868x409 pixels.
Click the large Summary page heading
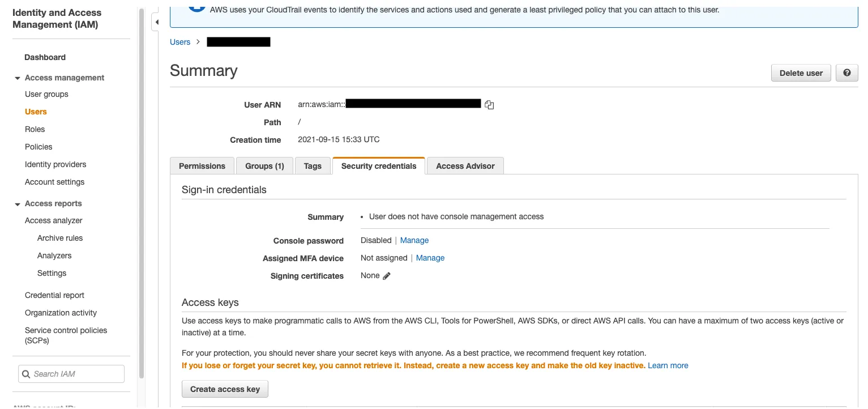pyautogui.click(x=203, y=71)
